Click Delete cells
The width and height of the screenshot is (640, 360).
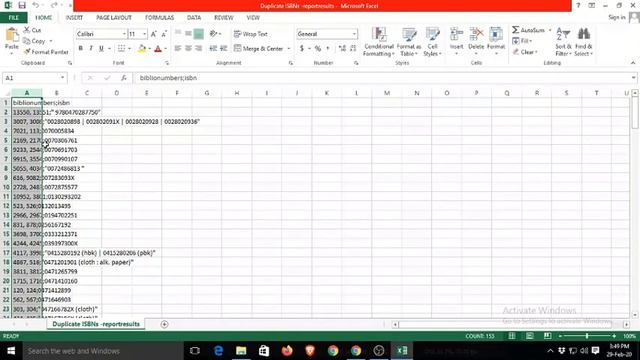(476, 40)
